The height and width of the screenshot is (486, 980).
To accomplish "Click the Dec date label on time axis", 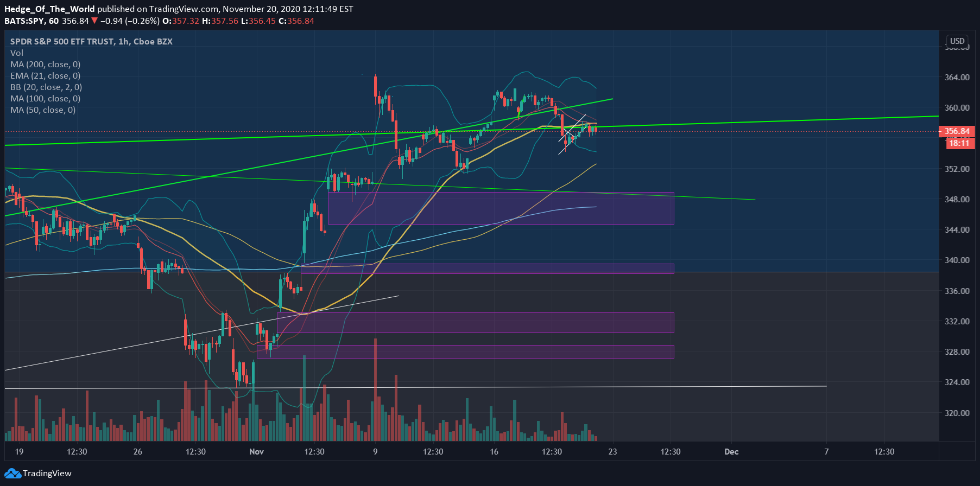I will 731,451.
